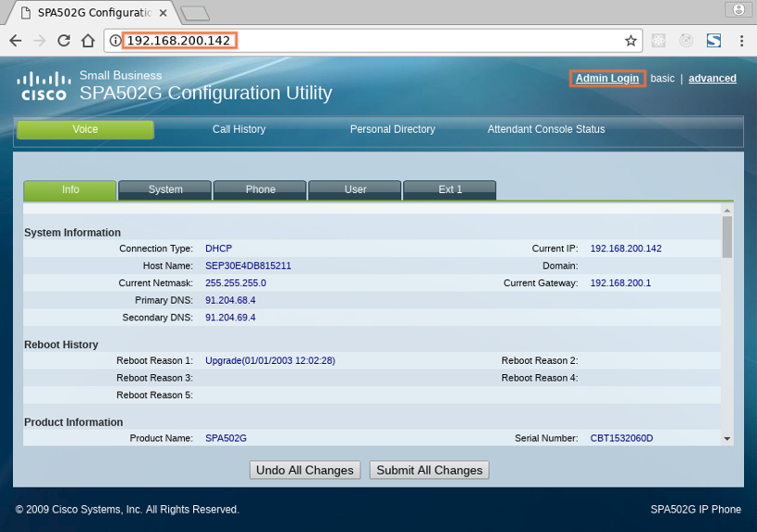
Task: Open a new browser tab
Action: 195,13
